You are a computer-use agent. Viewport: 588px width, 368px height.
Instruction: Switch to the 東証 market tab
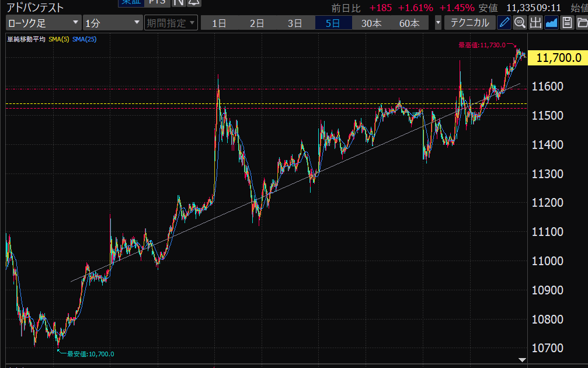[x=131, y=2]
